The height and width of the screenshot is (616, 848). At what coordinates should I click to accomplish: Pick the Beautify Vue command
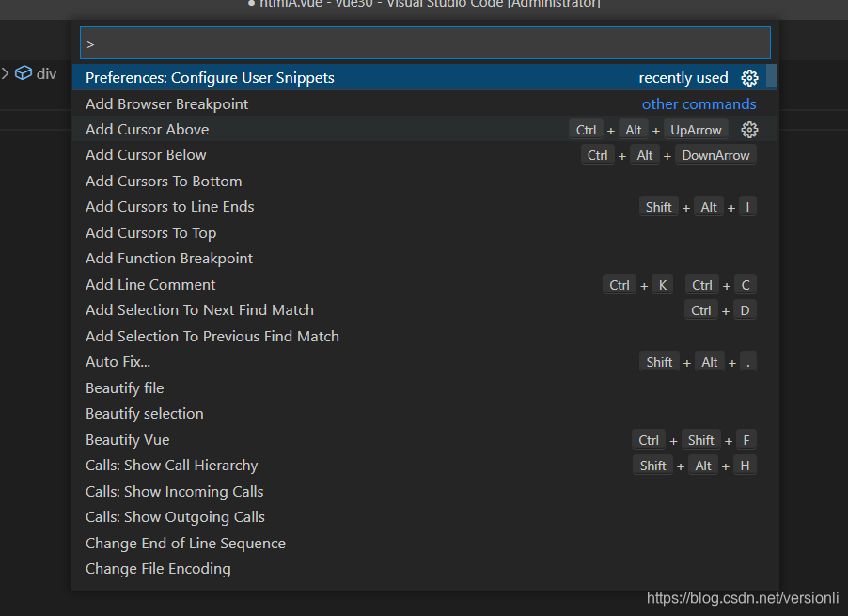pyautogui.click(x=425, y=440)
